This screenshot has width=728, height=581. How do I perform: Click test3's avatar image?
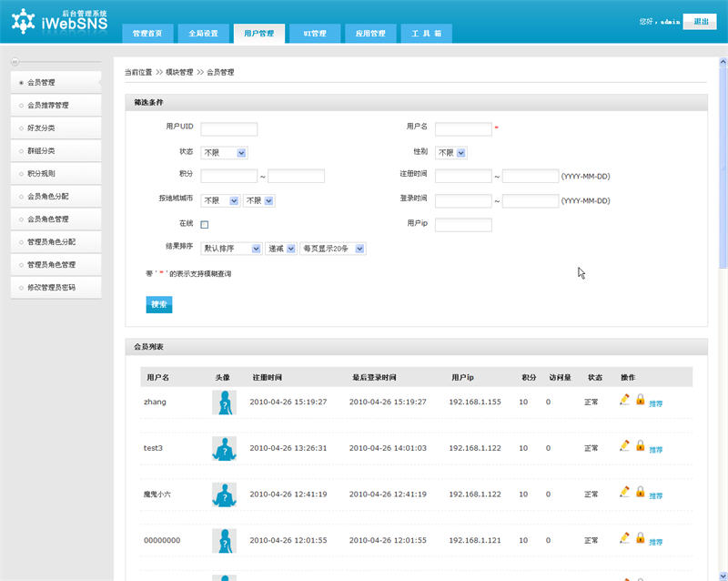(224, 448)
